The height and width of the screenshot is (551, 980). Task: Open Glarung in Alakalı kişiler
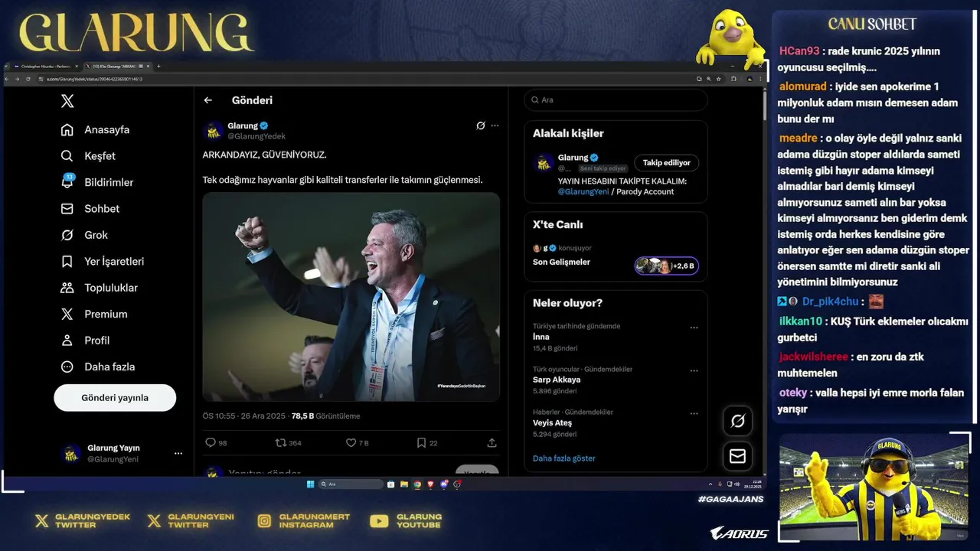tap(573, 158)
